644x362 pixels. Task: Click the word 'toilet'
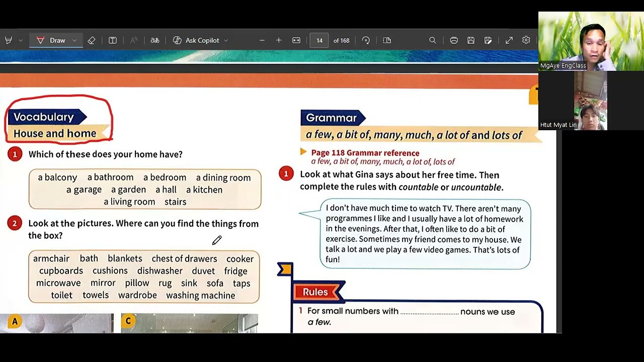point(62,295)
